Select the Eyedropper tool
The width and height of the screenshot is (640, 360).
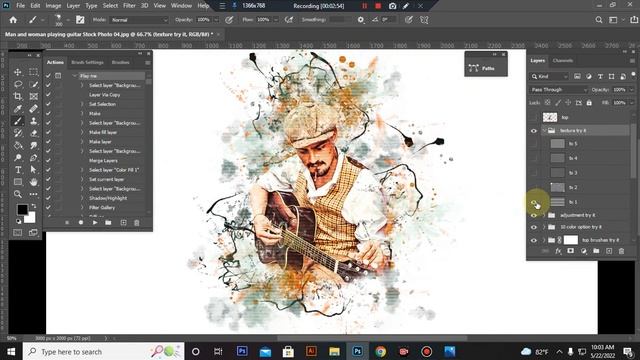[18, 109]
